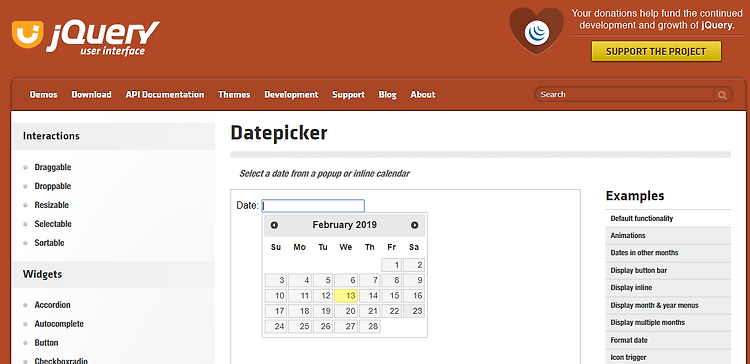Click the heart donation icon
The width and height of the screenshot is (750, 364).
pos(537,31)
